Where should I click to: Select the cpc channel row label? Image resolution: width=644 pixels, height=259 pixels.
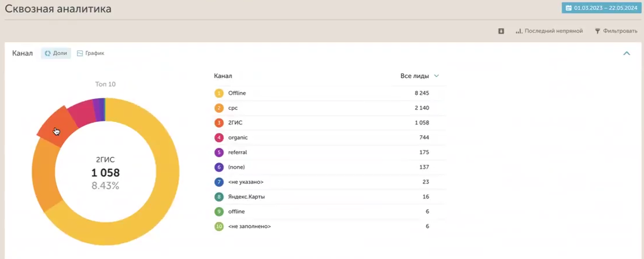tap(233, 108)
